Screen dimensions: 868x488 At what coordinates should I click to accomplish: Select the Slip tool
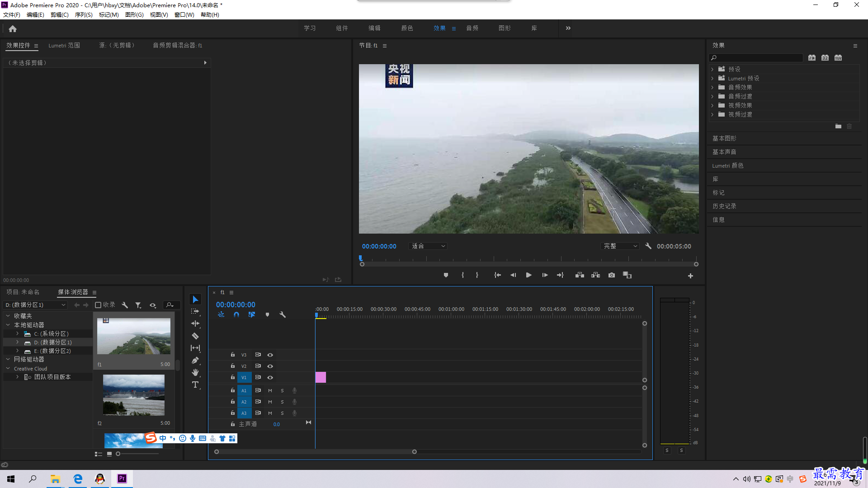(195, 348)
